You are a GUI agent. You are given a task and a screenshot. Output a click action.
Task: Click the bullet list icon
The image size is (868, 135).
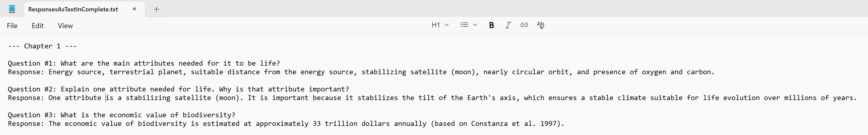pyautogui.click(x=464, y=25)
